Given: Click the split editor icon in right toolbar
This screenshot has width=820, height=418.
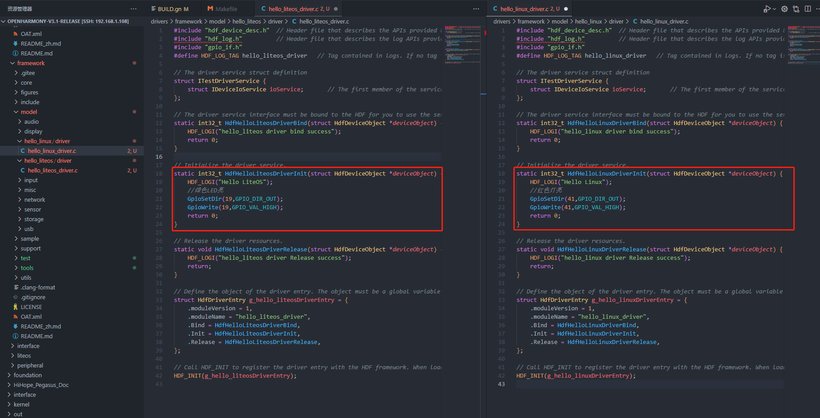Looking at the screenshot, I should pyautogui.click(x=807, y=9).
